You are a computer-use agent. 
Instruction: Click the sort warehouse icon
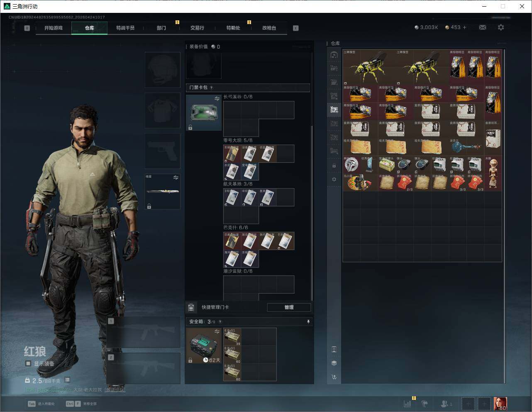(x=334, y=377)
